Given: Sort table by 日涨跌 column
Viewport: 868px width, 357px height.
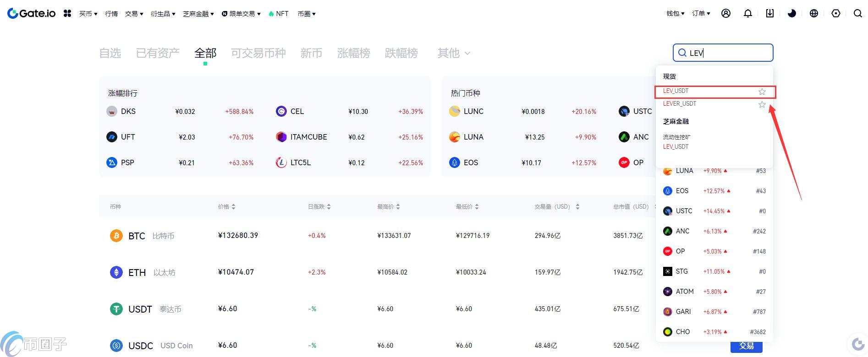Looking at the screenshot, I should 319,207.
